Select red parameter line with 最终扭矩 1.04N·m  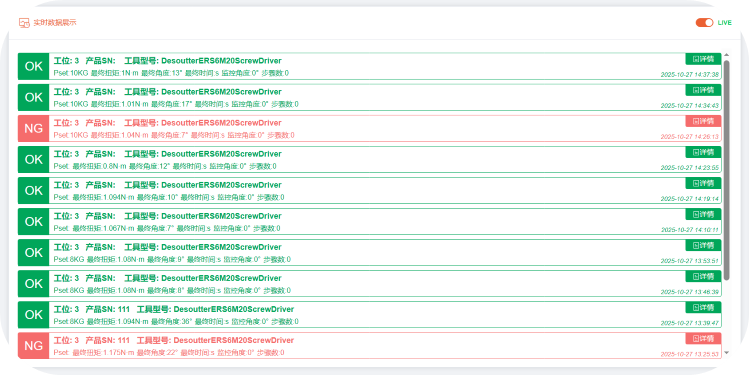pyautogui.click(x=174, y=135)
